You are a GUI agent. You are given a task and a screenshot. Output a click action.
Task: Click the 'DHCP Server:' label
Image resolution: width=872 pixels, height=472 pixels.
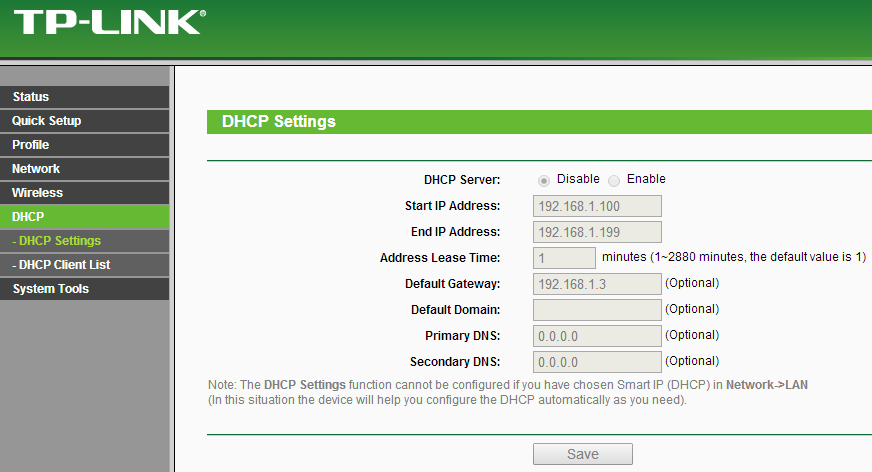tap(462, 180)
